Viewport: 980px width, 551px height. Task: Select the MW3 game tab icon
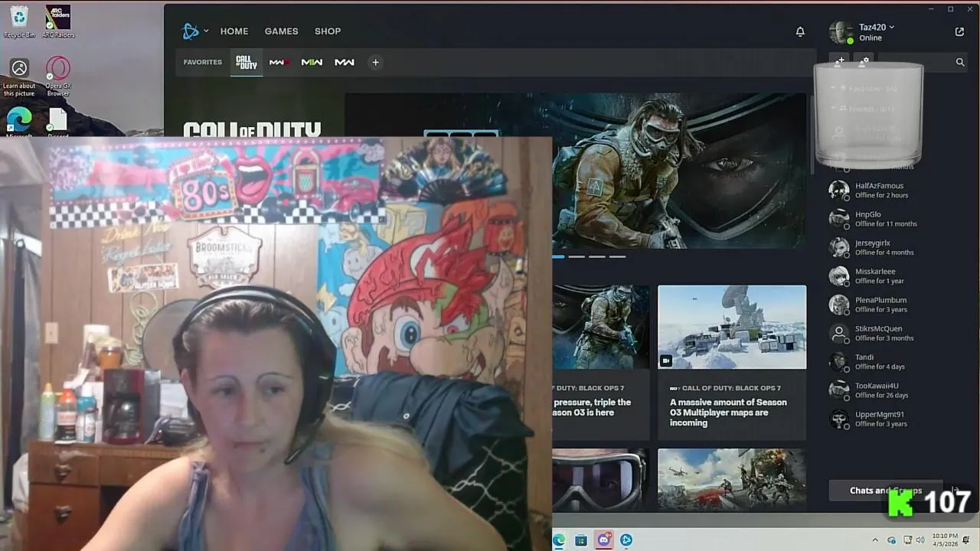[x=279, y=62]
